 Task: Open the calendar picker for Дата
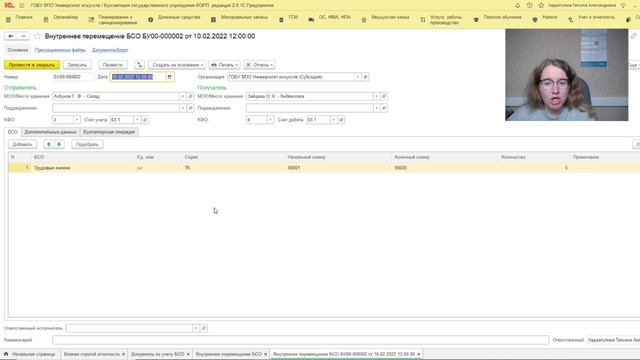(169, 77)
